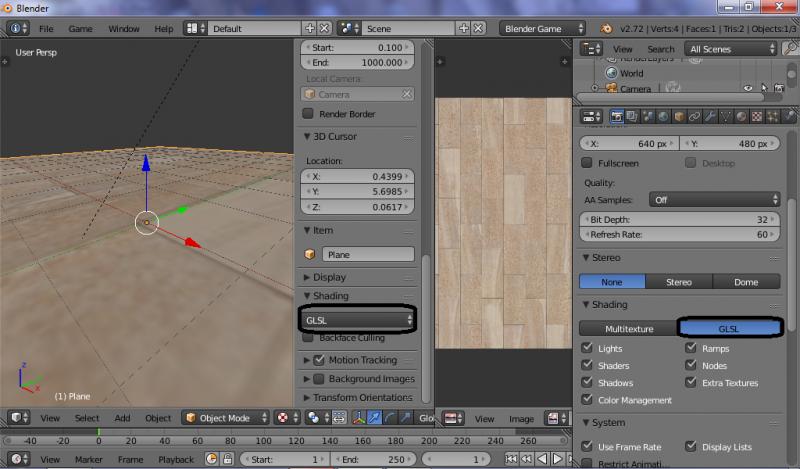The height and width of the screenshot is (469, 800).
Task: Click the Blender logo icon in header
Action: coord(606,29)
